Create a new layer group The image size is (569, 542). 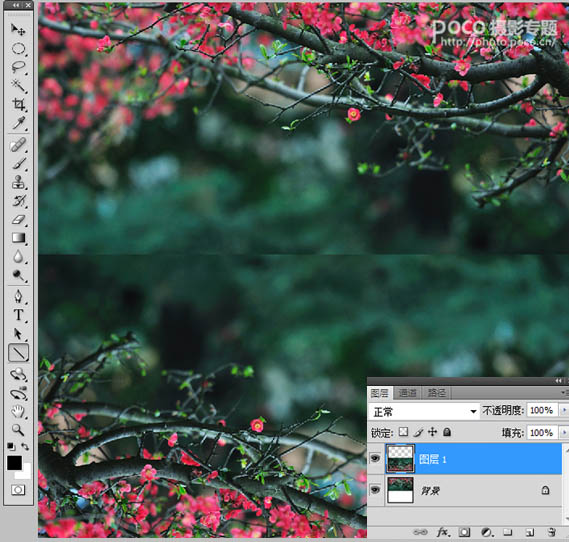[508, 532]
